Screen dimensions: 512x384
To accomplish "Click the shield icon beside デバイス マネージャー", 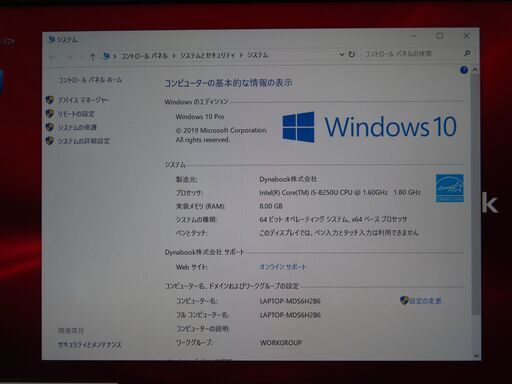I will point(50,100).
